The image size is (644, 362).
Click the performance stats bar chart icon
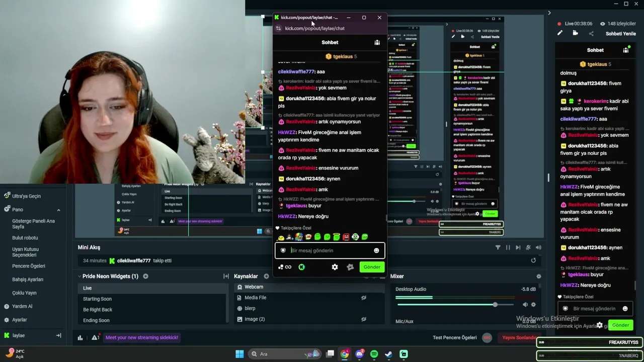[80, 338]
